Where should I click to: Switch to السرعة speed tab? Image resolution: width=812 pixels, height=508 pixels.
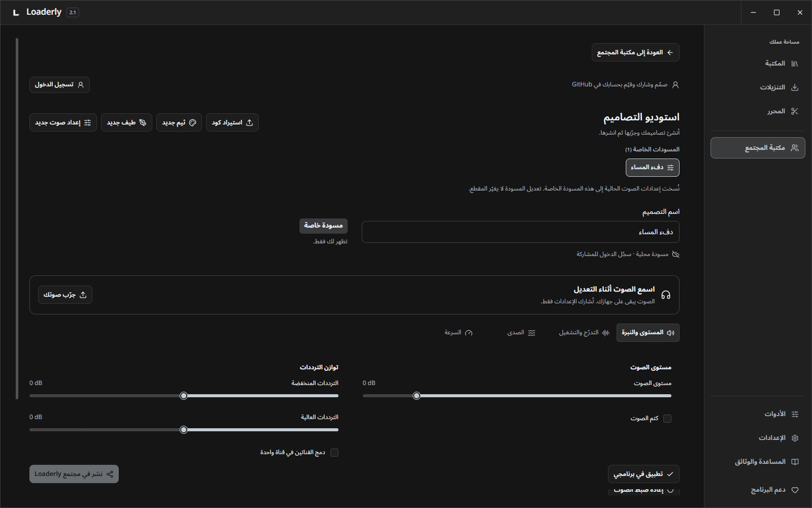[x=458, y=333]
